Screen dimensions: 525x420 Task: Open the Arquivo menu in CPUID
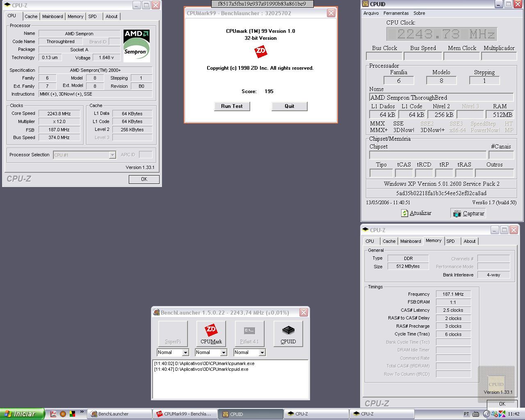371,13
